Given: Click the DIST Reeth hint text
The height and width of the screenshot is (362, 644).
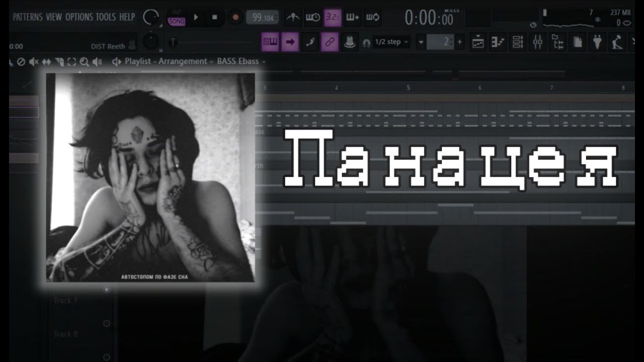Looking at the screenshot, I should (108, 46).
